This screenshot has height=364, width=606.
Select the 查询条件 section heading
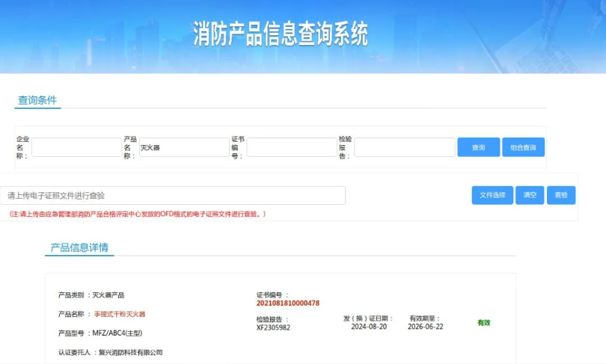[37, 100]
